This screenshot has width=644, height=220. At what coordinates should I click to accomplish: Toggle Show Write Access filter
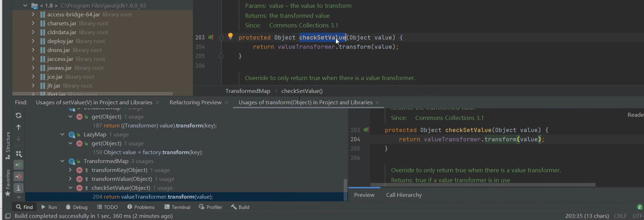point(19,177)
